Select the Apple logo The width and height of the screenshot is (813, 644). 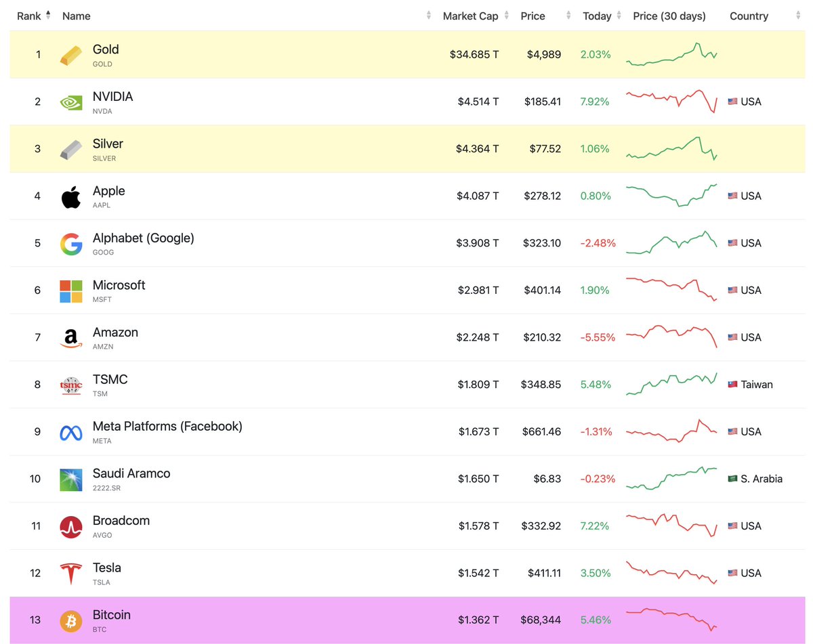(x=70, y=196)
